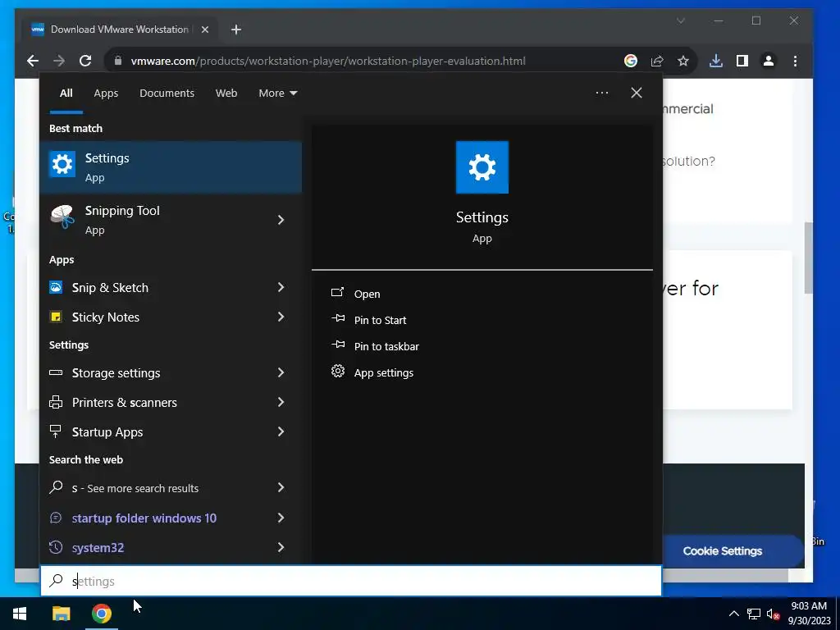Click the Windows search input box
The width and height of the screenshot is (840, 630).
point(351,581)
